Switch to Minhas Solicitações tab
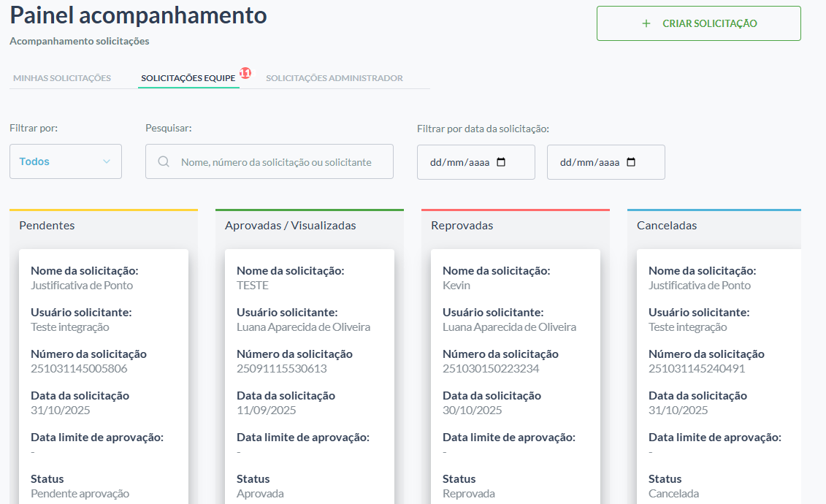 pyautogui.click(x=62, y=78)
